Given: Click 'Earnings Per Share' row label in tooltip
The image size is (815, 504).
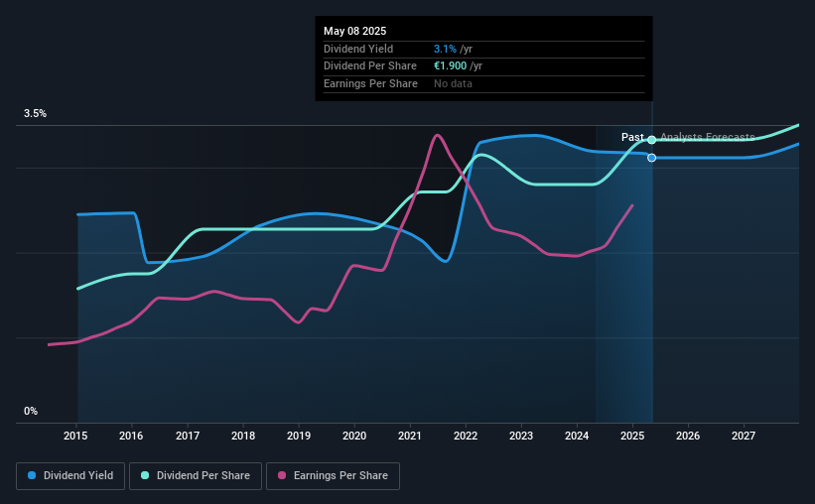Looking at the screenshot, I should (370, 83).
